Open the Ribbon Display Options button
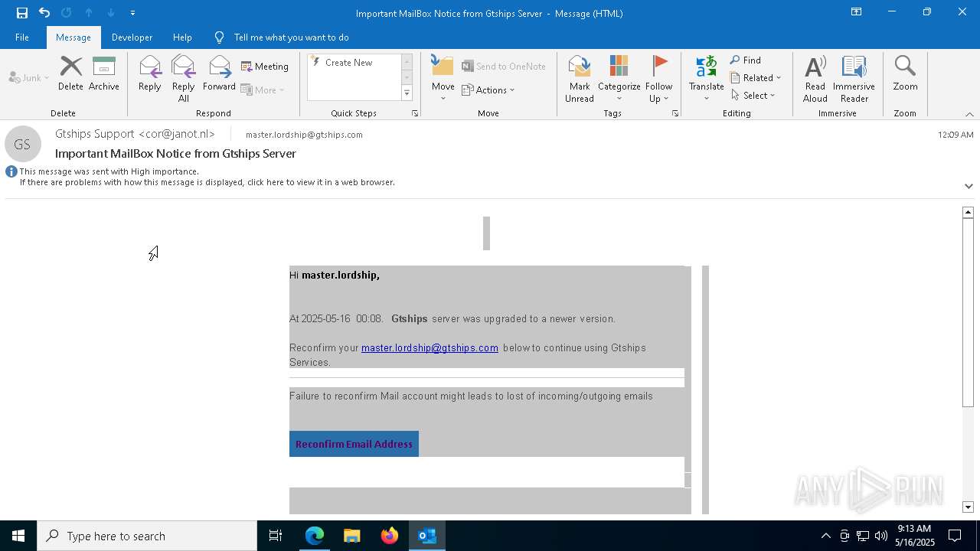This screenshot has height=551, width=980. click(856, 12)
